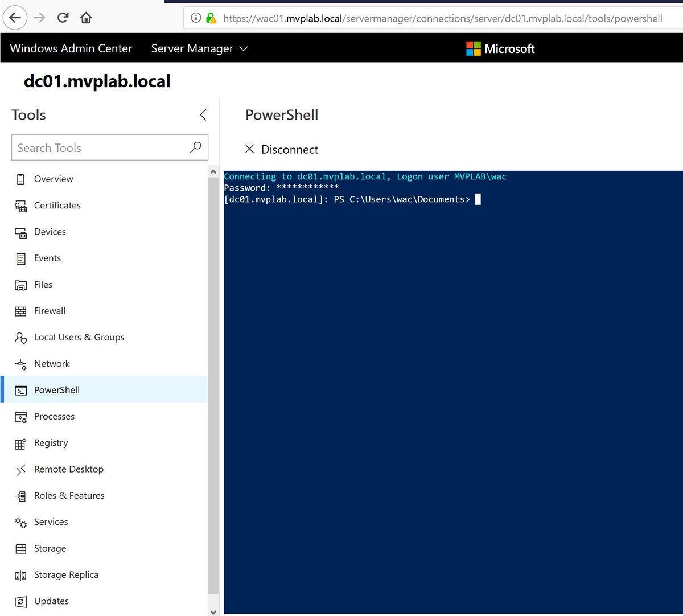Open the Storage Replica tool
Viewport: 683px width, 616px height.
tap(67, 574)
